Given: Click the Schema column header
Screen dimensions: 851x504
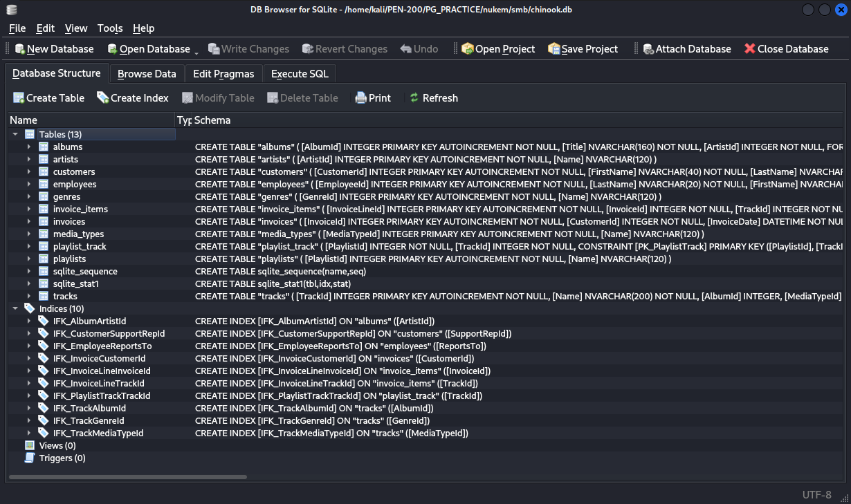Looking at the screenshot, I should (518, 120).
